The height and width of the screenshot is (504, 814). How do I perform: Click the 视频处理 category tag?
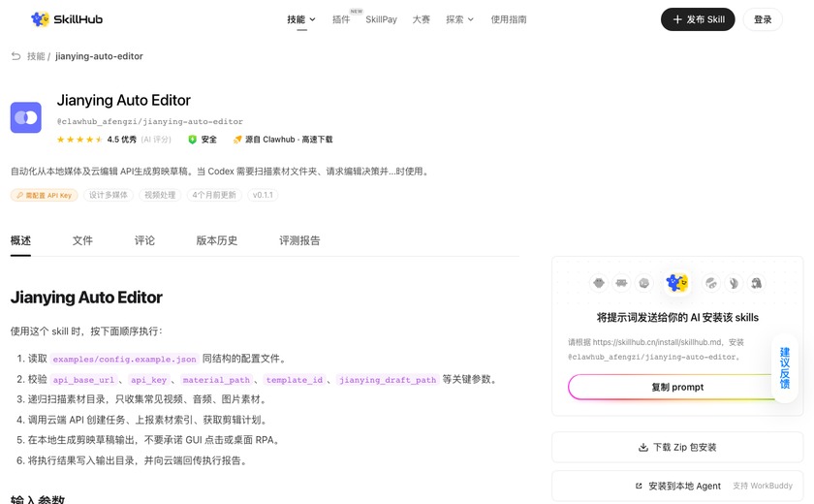[x=160, y=195]
